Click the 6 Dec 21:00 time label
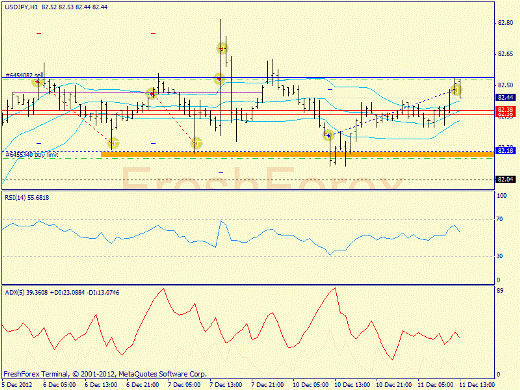Image resolution: width=520 pixels, height=390 pixels. [143, 385]
